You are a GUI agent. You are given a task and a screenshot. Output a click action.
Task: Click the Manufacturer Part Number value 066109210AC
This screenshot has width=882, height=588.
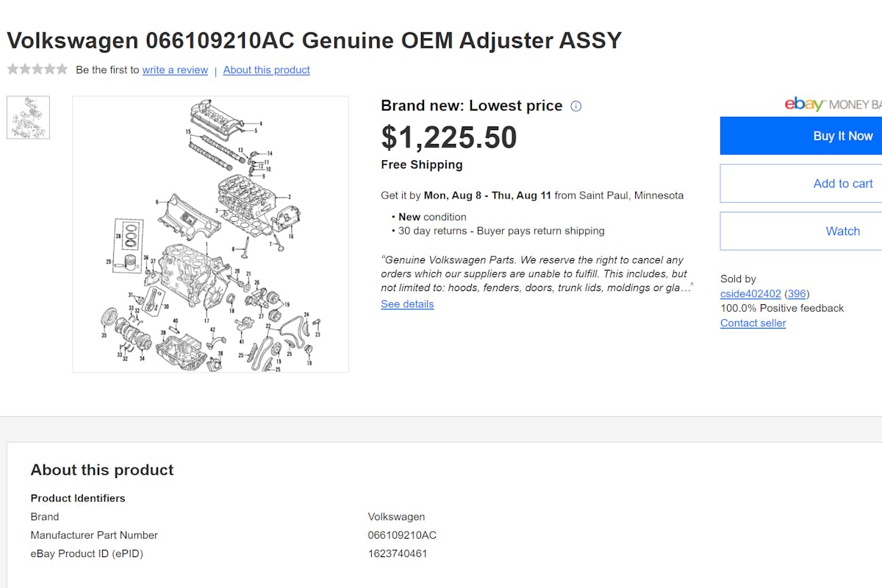402,535
